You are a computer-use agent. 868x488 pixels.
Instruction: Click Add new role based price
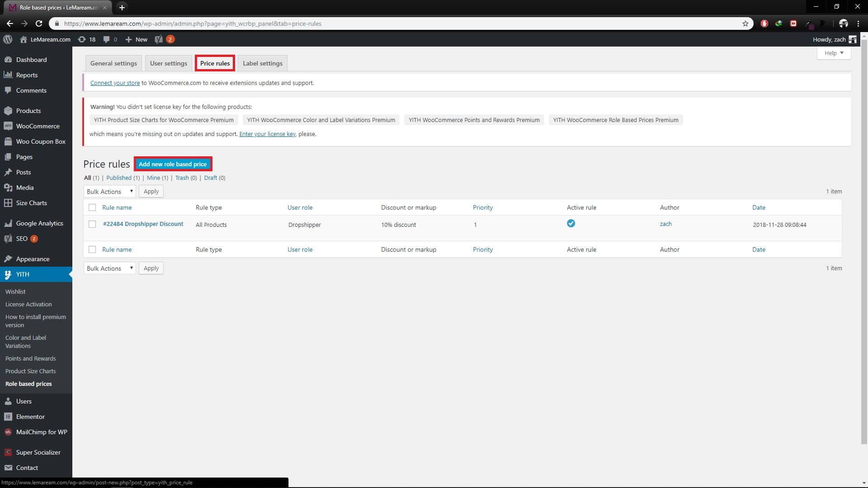tap(173, 164)
